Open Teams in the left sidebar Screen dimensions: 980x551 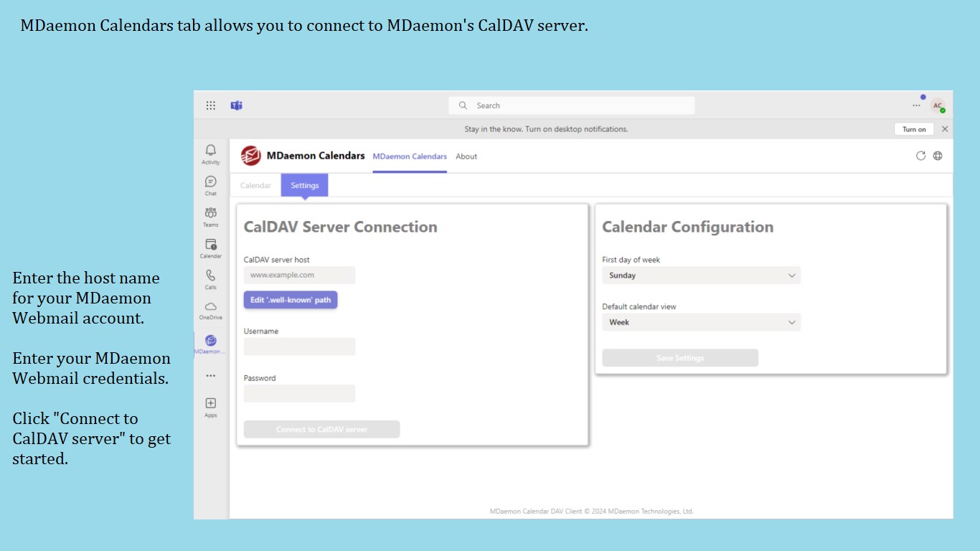[x=211, y=217]
